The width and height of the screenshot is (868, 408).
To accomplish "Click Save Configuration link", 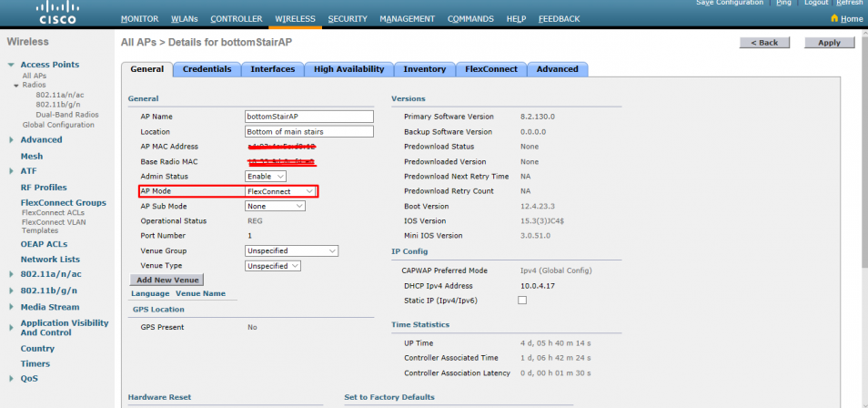I will pos(730,3).
